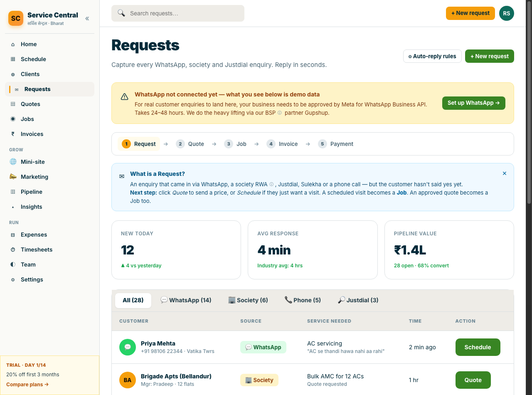Click the Requests envelope icon in the sidebar

pyautogui.click(x=17, y=89)
